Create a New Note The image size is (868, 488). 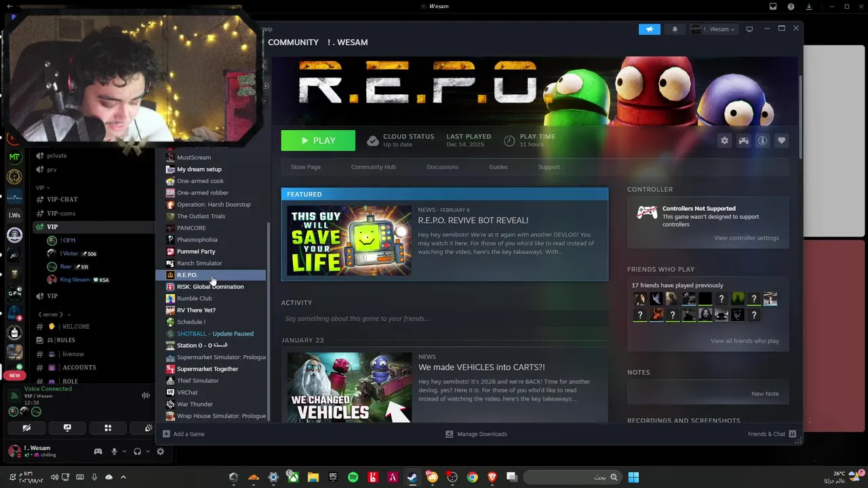point(765,394)
